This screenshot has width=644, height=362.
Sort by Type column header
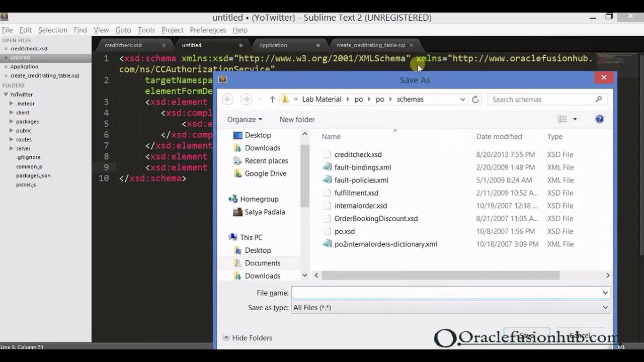(x=555, y=136)
